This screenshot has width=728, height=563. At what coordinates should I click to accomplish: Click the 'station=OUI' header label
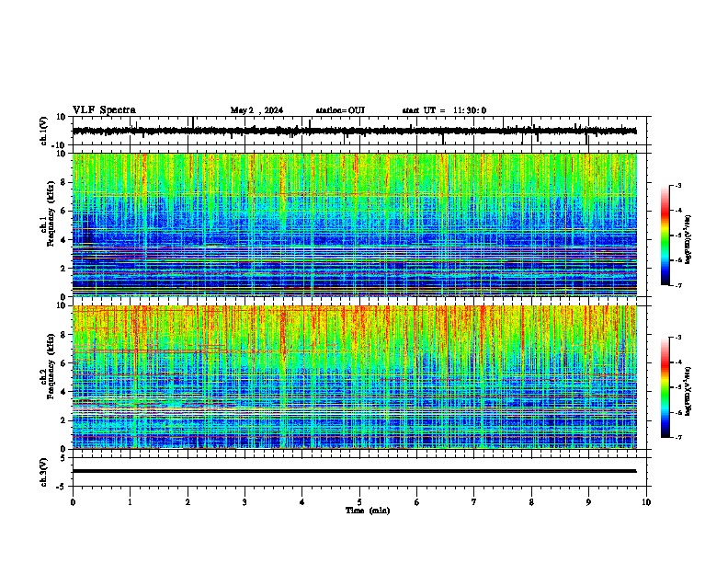[340, 110]
